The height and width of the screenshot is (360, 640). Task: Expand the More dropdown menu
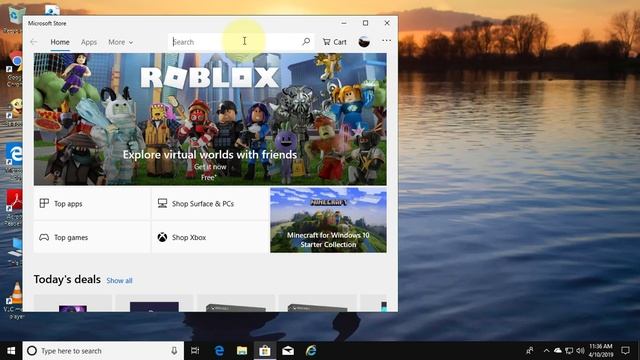coord(120,42)
